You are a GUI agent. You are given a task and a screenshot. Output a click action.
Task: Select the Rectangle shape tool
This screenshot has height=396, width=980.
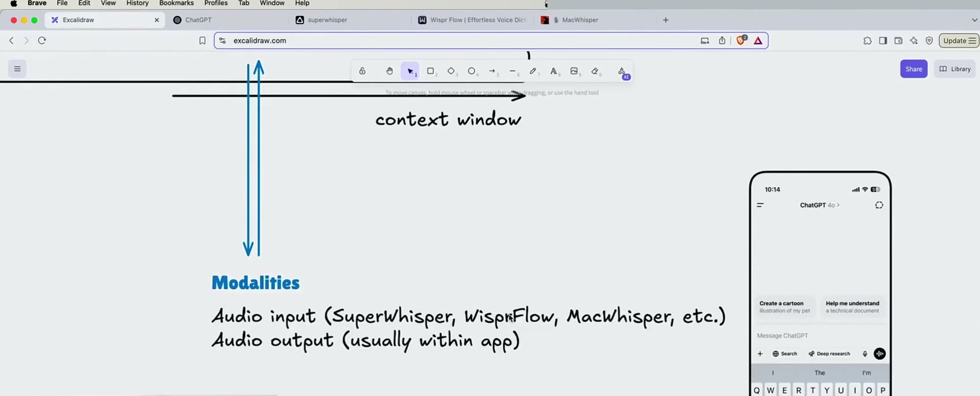point(431,71)
